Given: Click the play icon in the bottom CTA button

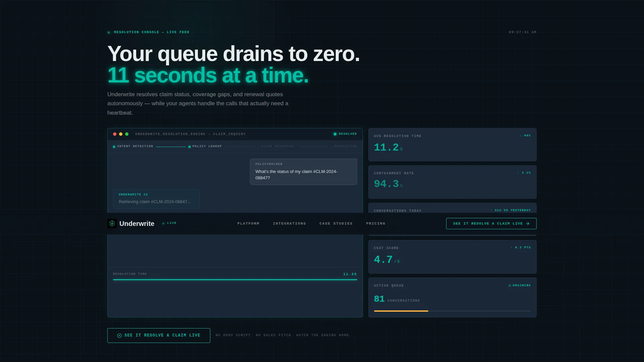Looking at the screenshot, I should (119, 336).
